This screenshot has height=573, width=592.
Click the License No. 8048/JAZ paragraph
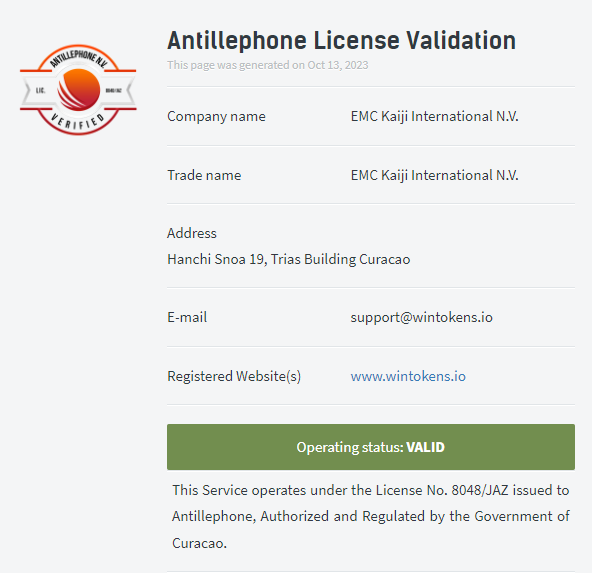click(x=371, y=516)
